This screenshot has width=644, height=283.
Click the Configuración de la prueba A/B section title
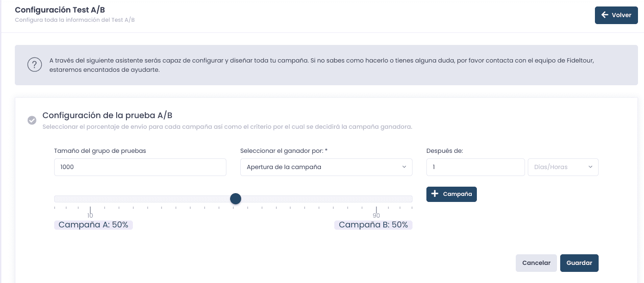(x=107, y=115)
